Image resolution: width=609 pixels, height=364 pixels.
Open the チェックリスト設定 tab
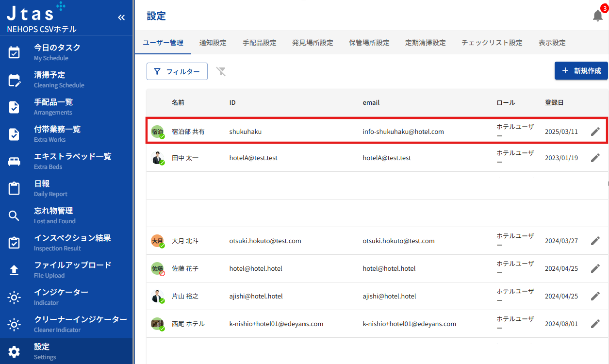point(492,43)
